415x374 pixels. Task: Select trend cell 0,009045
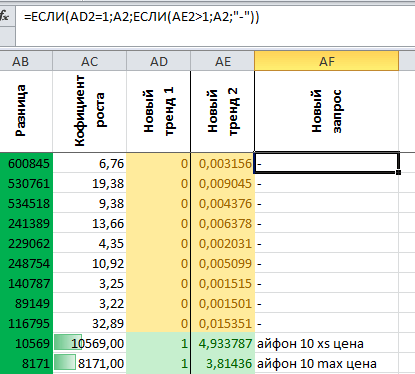(x=222, y=183)
